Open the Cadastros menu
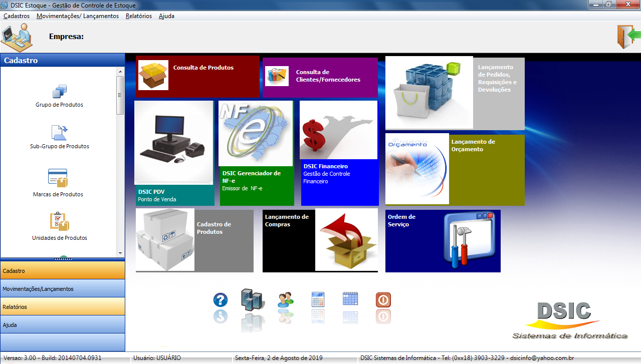 (x=17, y=16)
